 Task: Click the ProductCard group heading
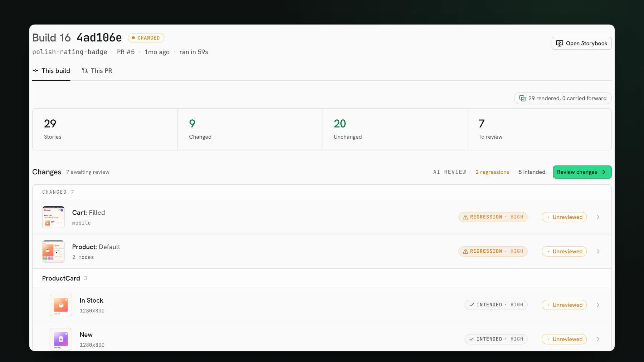point(61,278)
